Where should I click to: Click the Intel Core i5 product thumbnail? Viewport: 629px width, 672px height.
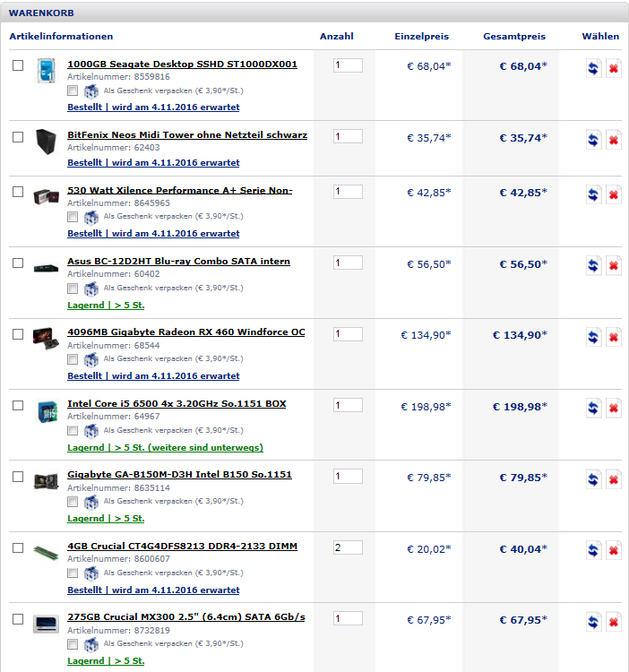[x=47, y=411]
